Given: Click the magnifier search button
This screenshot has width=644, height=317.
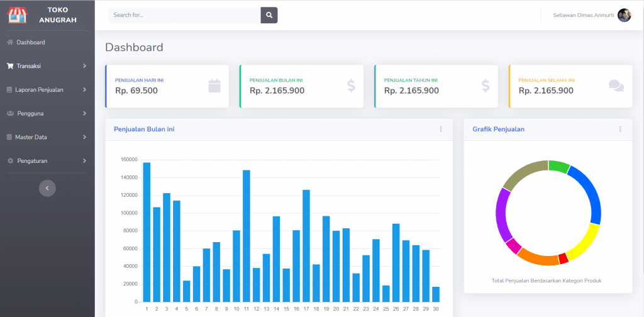Looking at the screenshot, I should click(269, 15).
